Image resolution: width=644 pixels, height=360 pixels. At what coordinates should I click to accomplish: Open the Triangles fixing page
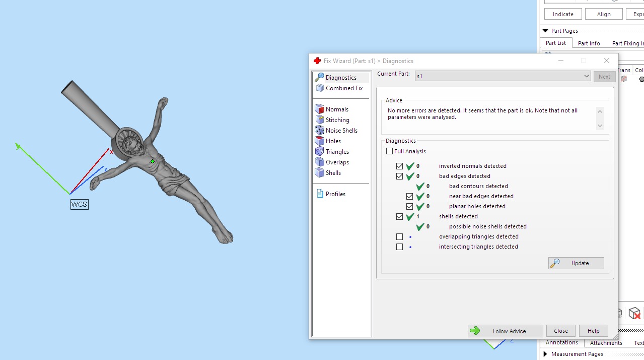pos(337,151)
